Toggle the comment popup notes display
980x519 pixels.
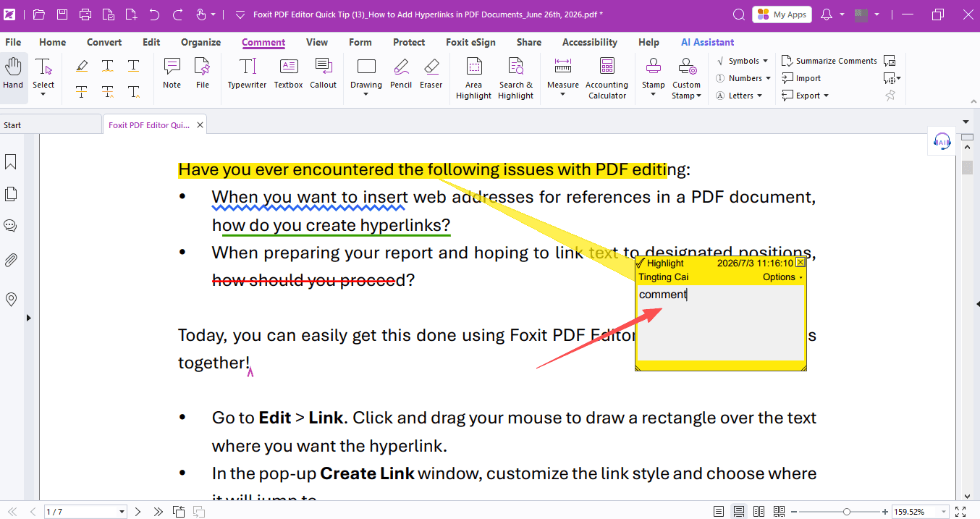[890, 61]
